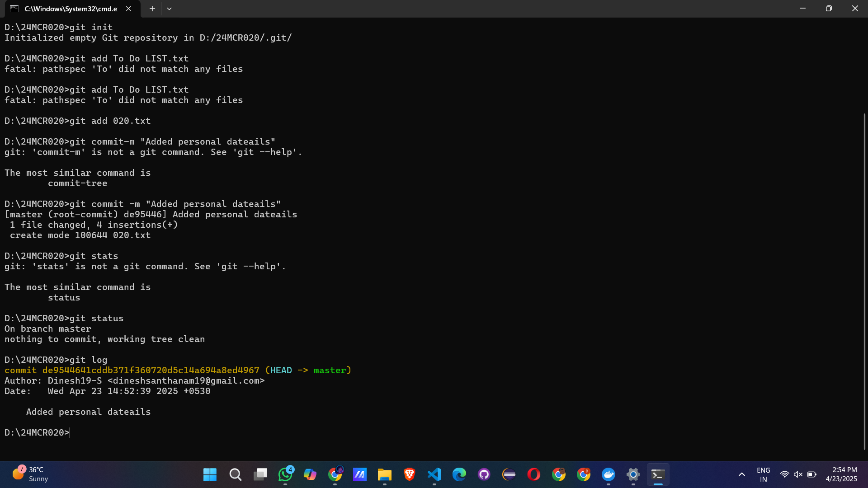Screen dimensions: 868x488
Task: Open Microsoft Edge from the taskbar
Action: point(459,474)
